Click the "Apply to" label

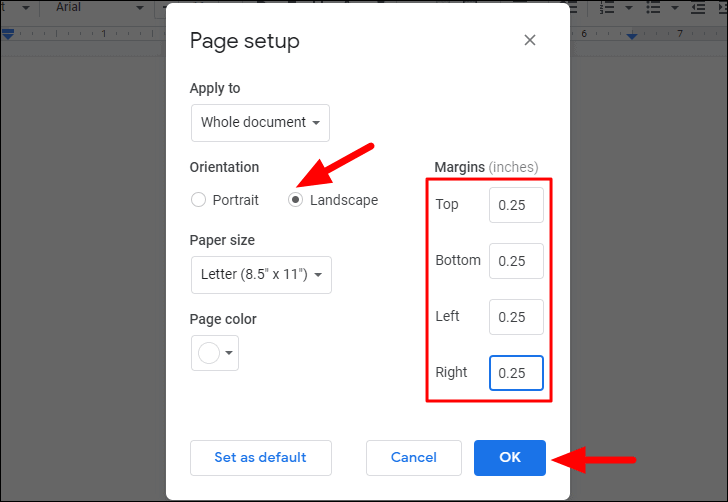coord(215,88)
